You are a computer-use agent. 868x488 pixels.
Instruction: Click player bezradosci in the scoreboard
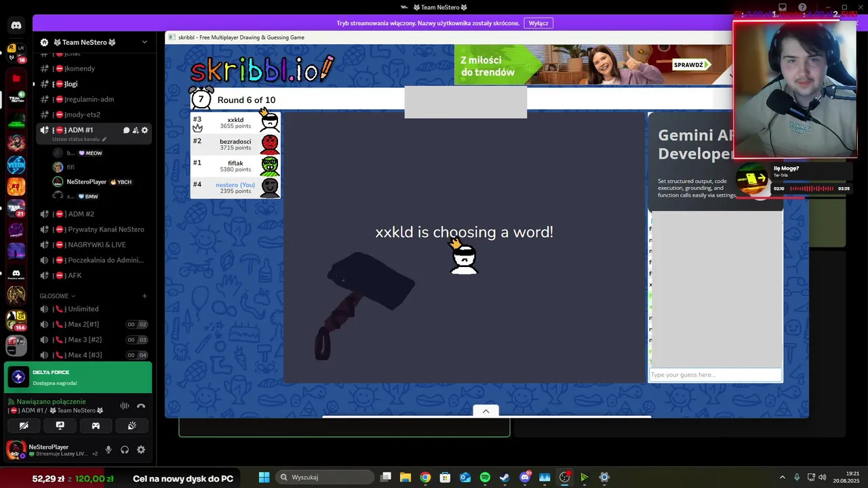pos(235,144)
